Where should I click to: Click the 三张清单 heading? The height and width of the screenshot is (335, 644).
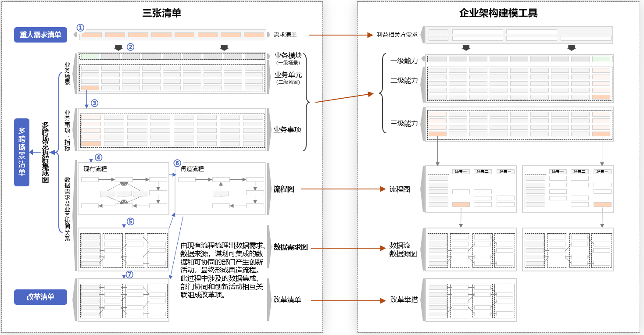point(162,13)
